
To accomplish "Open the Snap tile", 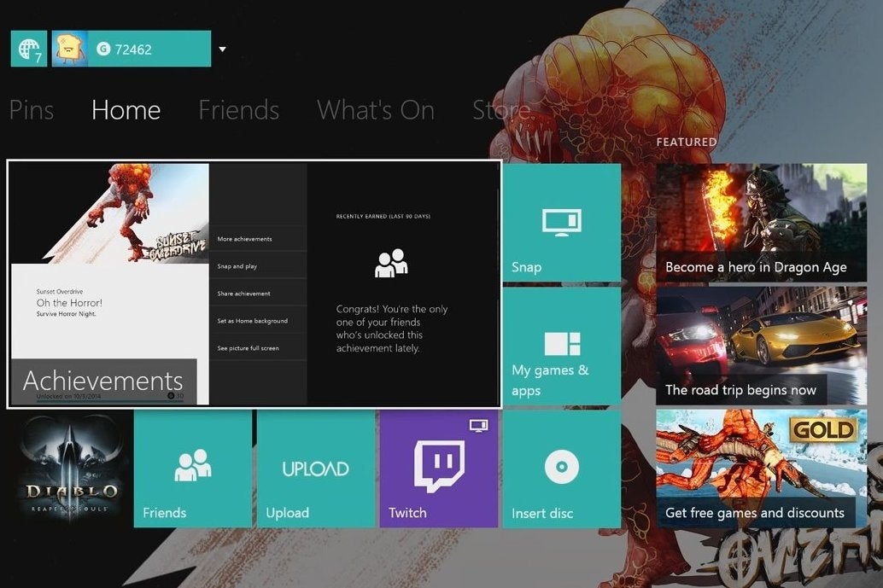I will pyautogui.click(x=561, y=222).
